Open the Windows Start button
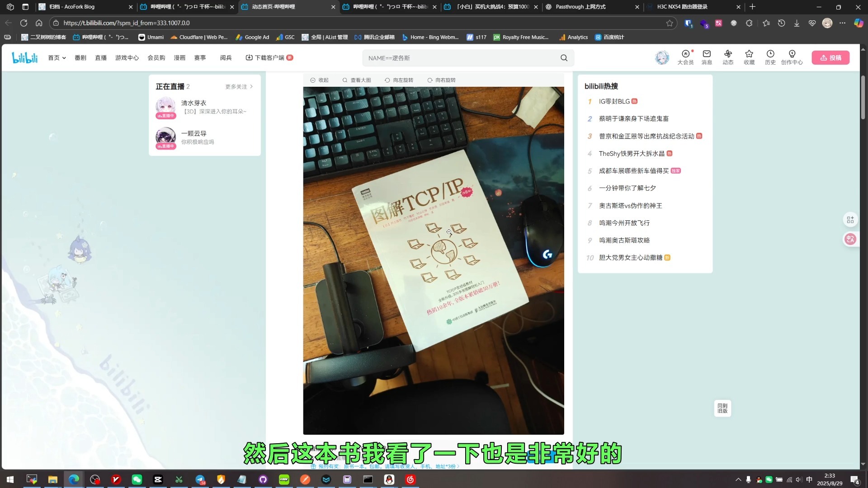 tap(10, 479)
